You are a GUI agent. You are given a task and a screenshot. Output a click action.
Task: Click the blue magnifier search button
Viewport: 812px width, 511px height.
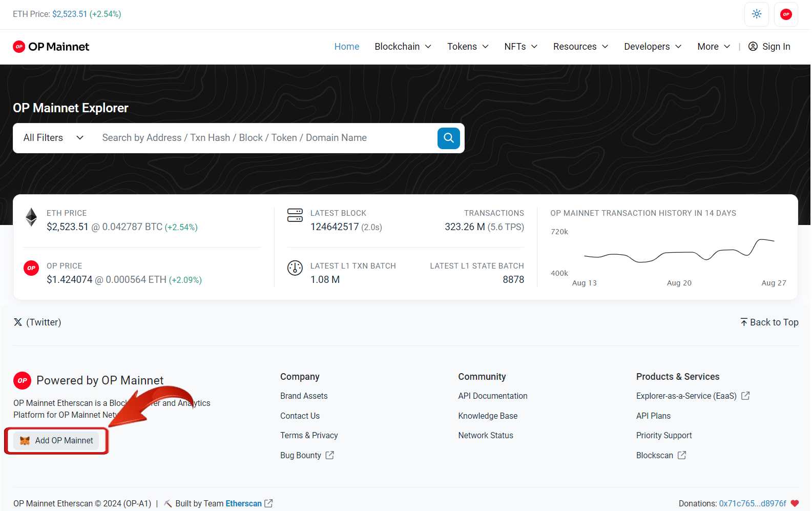448,138
